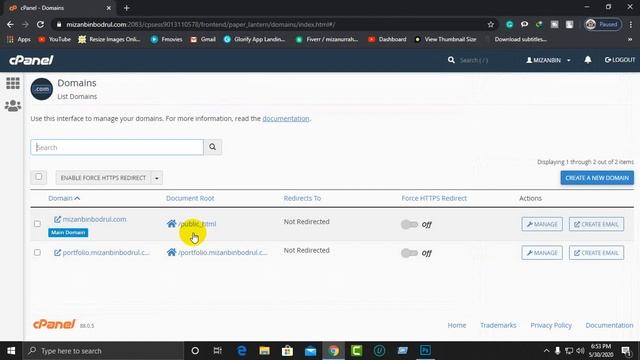The width and height of the screenshot is (640, 360).
Task: Open the home icon for public_html
Action: (171, 224)
